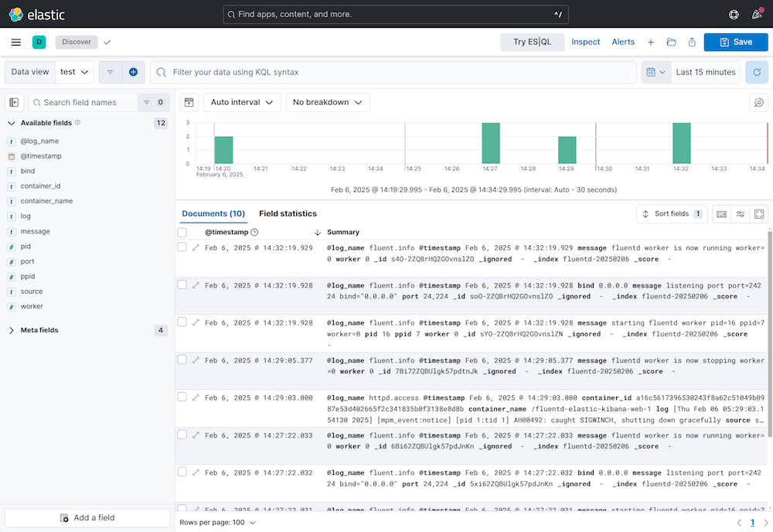Select the @log_name field
773x532 pixels.
[x=39, y=141]
